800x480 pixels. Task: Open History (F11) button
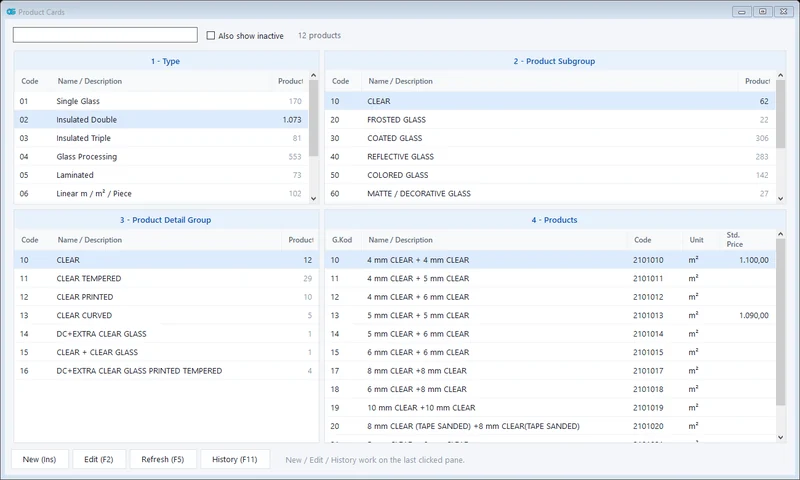[235, 460]
